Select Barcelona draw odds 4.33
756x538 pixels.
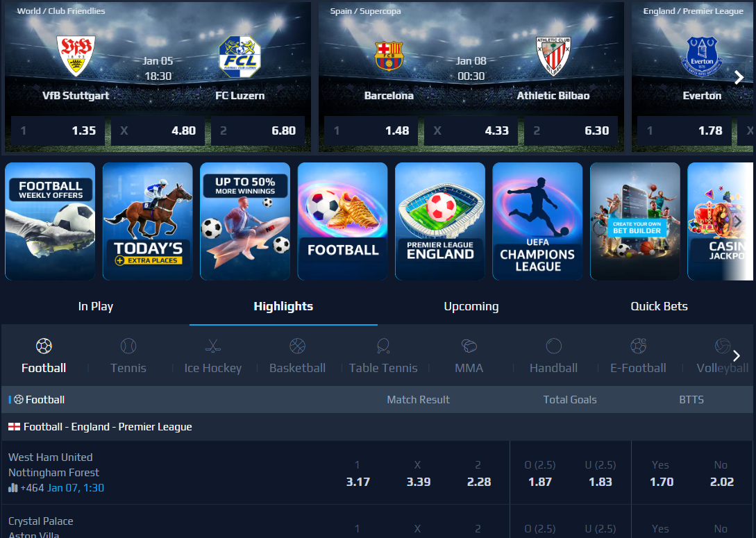tap(471, 131)
